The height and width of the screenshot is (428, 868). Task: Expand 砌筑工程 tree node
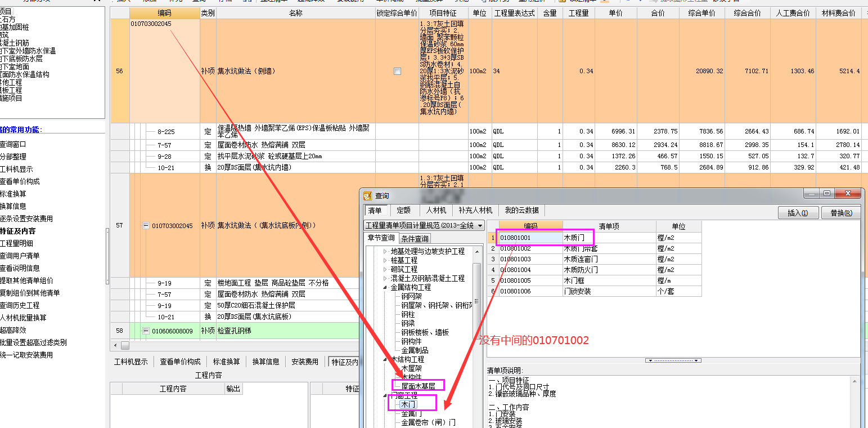(385, 269)
